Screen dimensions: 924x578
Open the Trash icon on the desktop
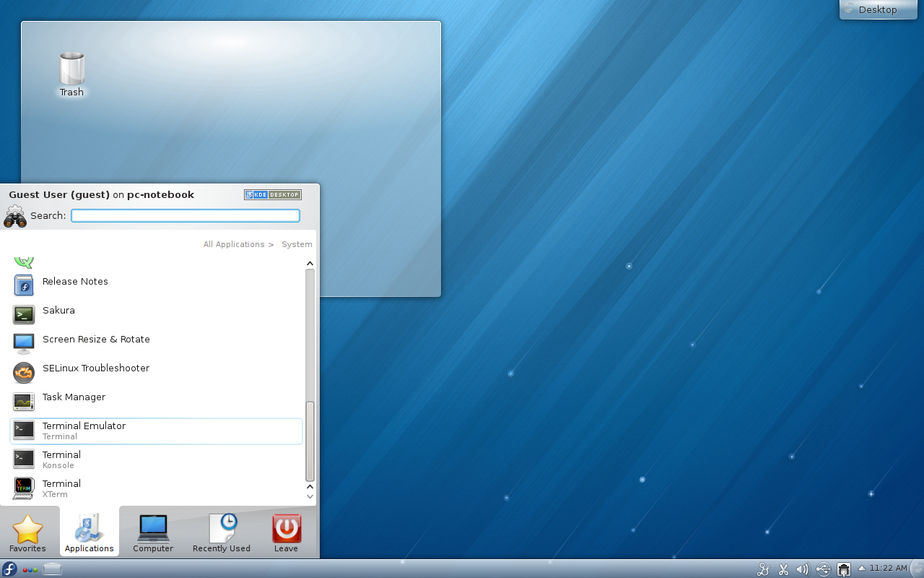(x=71, y=74)
